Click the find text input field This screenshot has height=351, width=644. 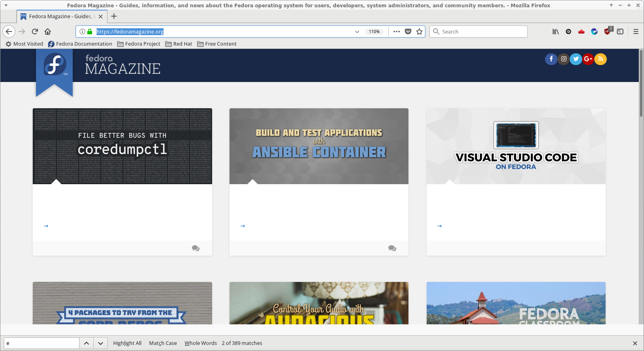42,343
